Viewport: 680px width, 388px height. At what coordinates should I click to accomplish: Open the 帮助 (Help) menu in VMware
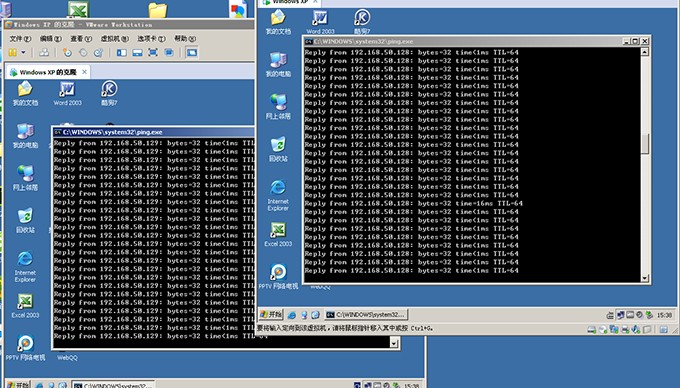click(185, 39)
